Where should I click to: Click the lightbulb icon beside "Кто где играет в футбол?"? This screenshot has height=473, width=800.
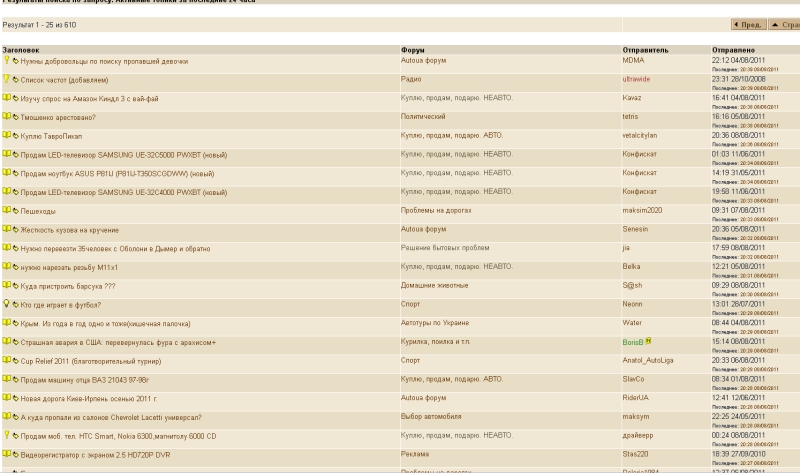(x=6, y=304)
